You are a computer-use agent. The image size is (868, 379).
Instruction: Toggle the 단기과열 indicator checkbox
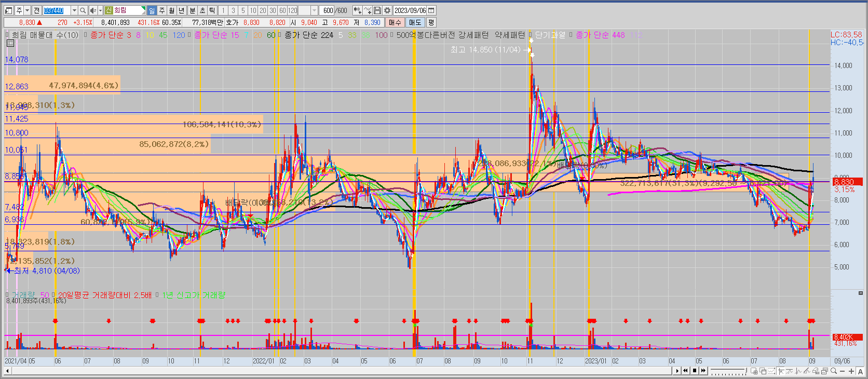click(531, 35)
